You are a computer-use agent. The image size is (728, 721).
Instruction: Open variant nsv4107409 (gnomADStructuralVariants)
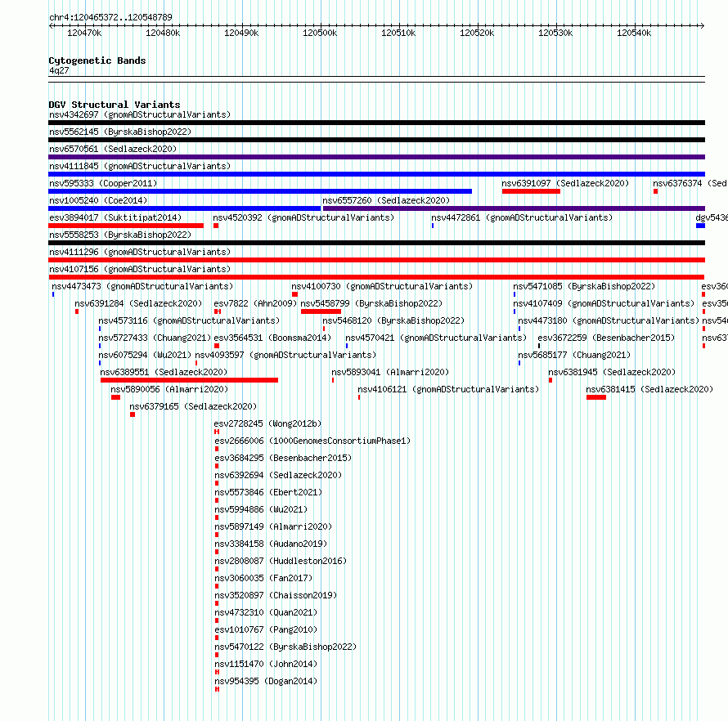pyautogui.click(x=604, y=303)
